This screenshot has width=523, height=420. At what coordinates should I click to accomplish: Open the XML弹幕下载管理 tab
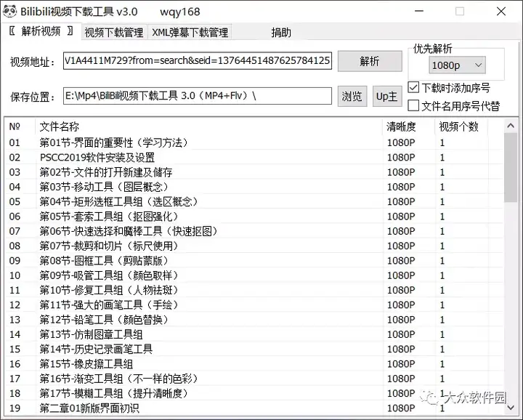[x=190, y=33]
